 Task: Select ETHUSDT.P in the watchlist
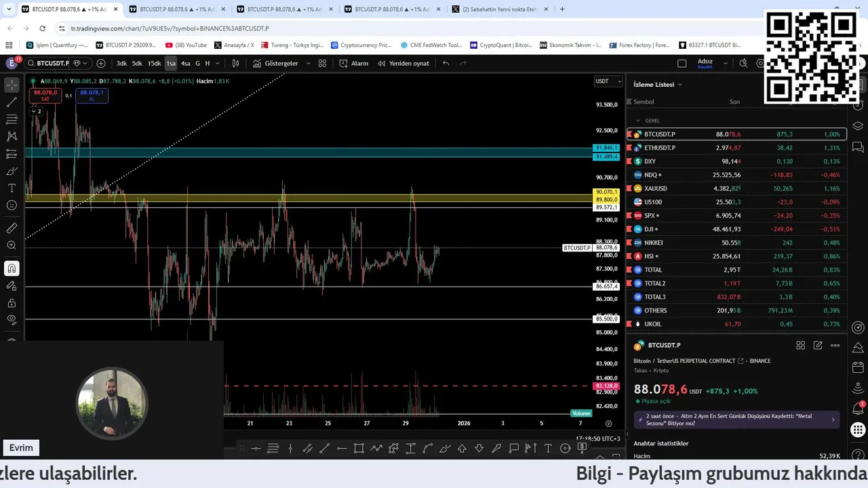coord(737,148)
